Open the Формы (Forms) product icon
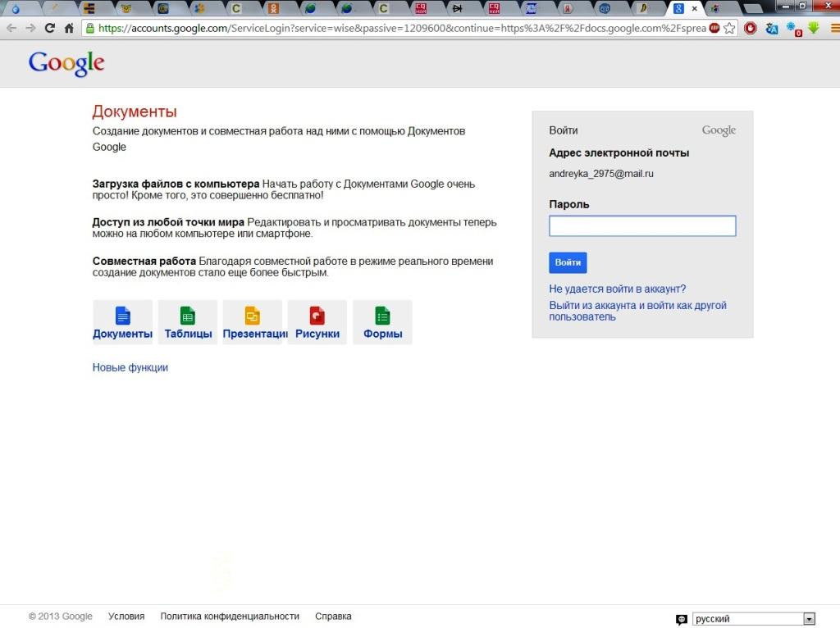Viewport: 840px width, 628px height. (x=382, y=322)
